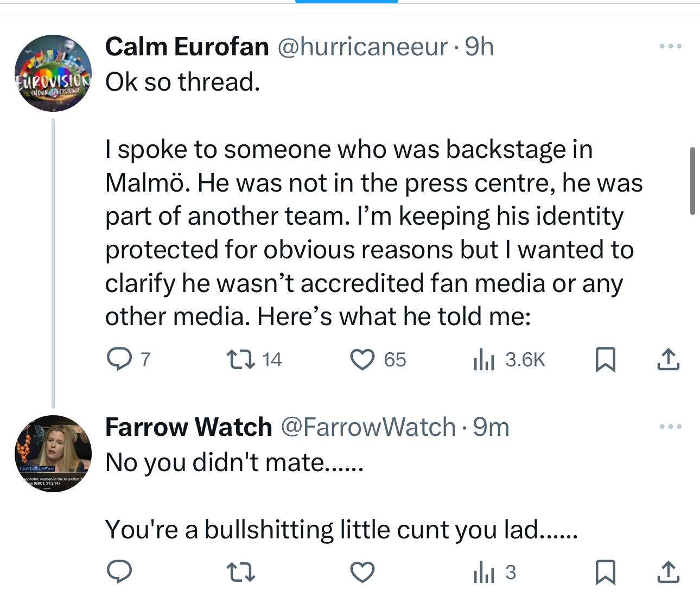Open more options for Calm Eurofan's tweet

point(671,47)
